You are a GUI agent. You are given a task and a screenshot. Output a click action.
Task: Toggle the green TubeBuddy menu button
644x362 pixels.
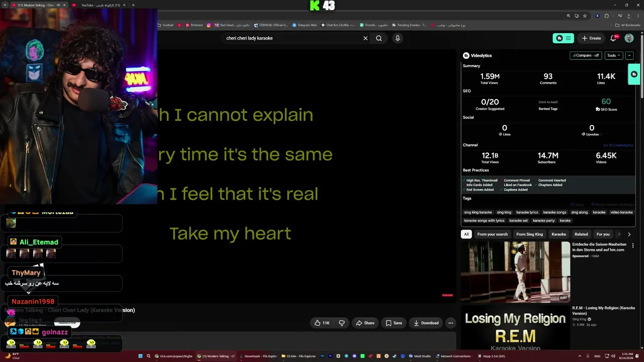[x=563, y=38]
